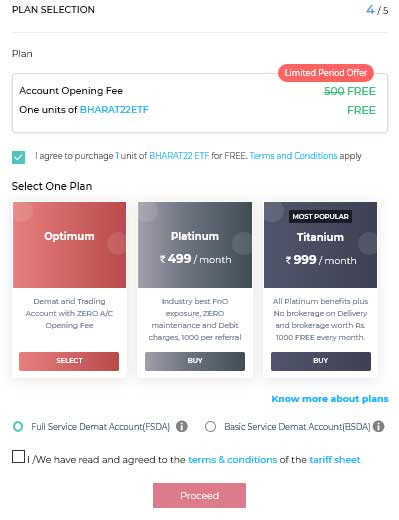Viewport: 399px width, 520px height.
Task: Open BHARAT22ETF link in fee box
Action: click(x=114, y=110)
